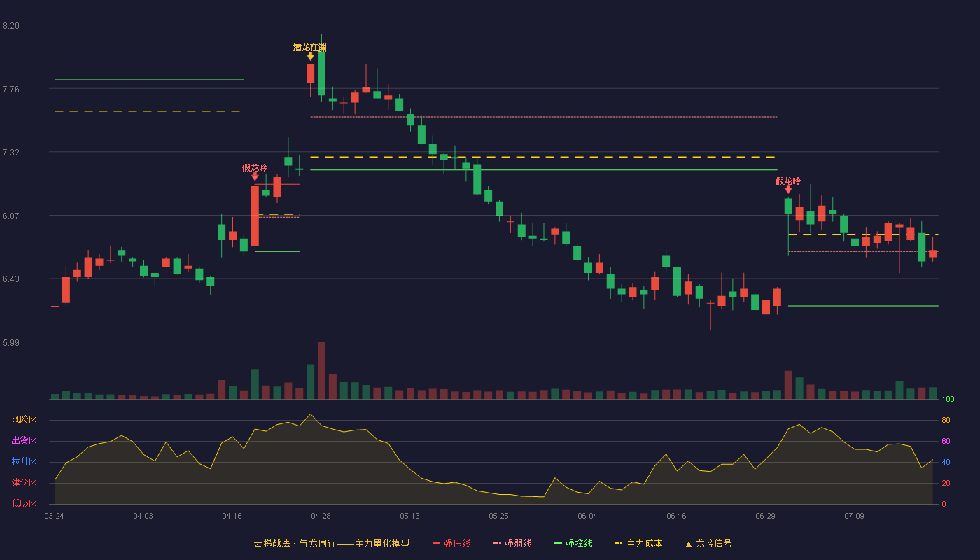Viewport: 980px width, 560px height.
Task: Click the 04-28 date label
Action: [x=321, y=516]
